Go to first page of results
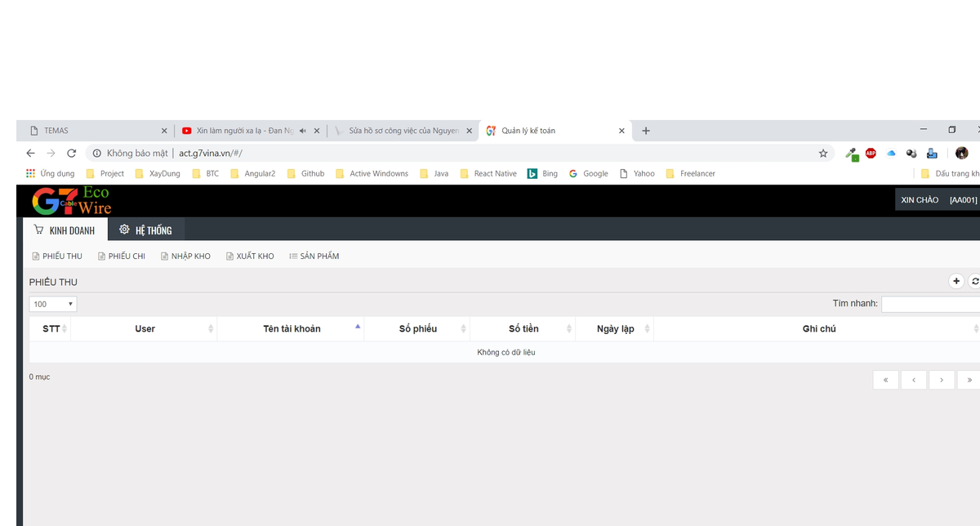Viewport: 980px width, 526px height. (x=886, y=380)
